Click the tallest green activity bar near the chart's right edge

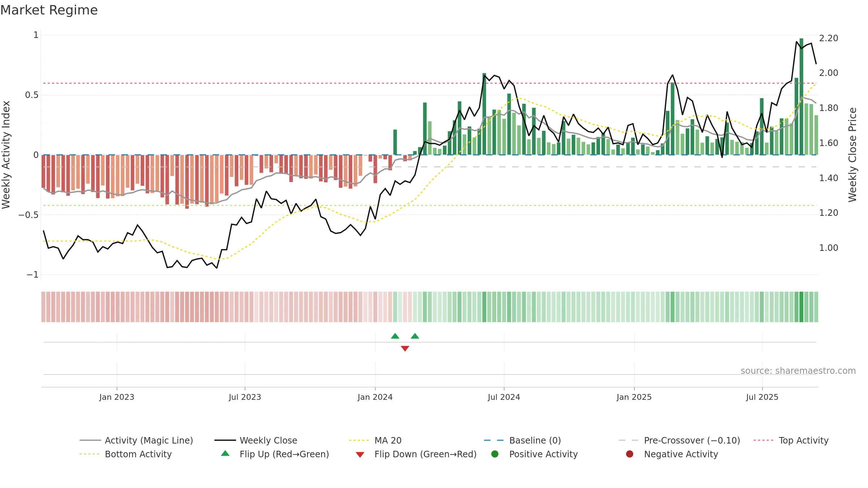801,97
